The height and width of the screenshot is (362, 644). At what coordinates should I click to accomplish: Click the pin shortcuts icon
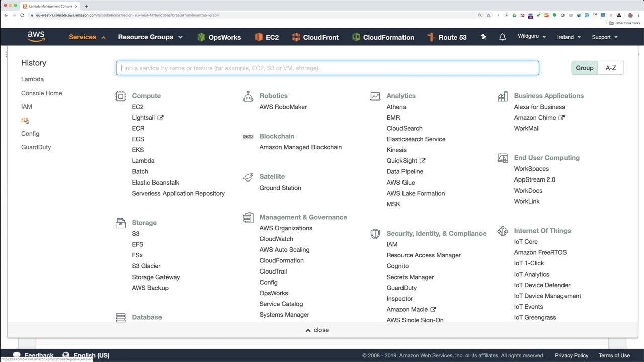point(484,37)
